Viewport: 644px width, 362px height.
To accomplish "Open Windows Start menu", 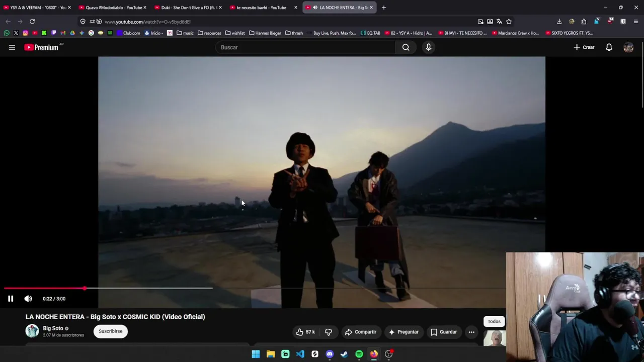I will pyautogui.click(x=256, y=354).
